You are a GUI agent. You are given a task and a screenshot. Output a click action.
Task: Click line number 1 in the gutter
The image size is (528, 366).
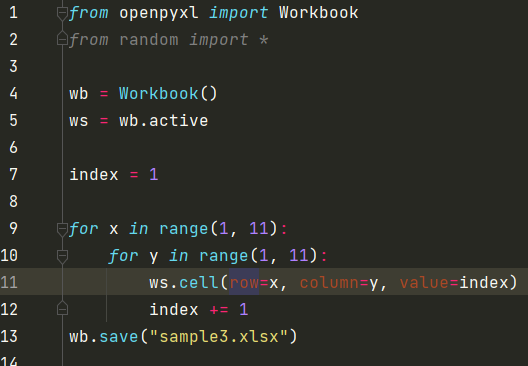[x=13, y=13]
